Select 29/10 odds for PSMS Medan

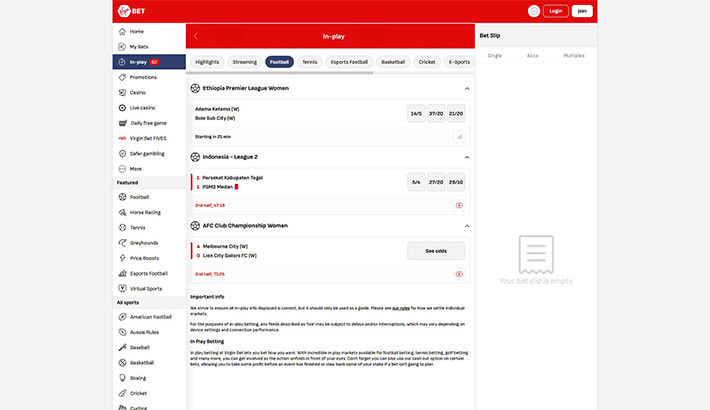pyautogui.click(x=456, y=182)
